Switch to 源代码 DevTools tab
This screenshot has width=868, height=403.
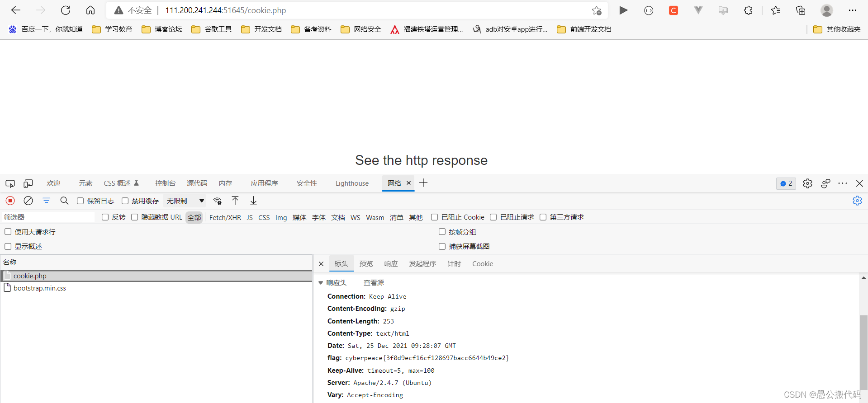197,183
